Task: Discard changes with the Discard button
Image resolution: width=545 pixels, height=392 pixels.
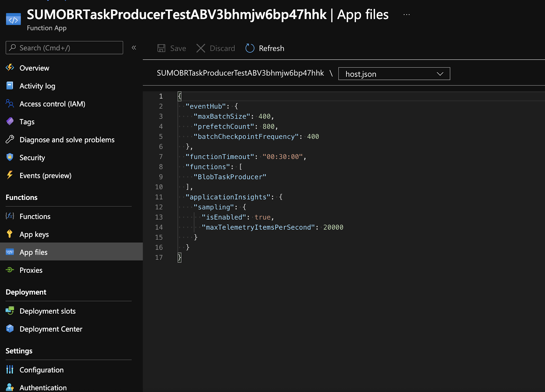Action: [x=216, y=48]
